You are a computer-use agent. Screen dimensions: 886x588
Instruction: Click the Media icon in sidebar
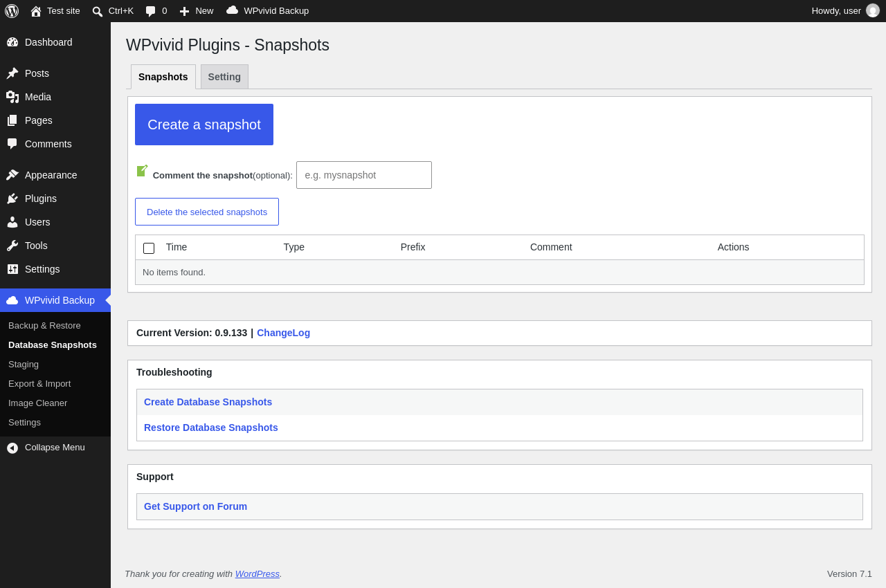(x=12, y=97)
